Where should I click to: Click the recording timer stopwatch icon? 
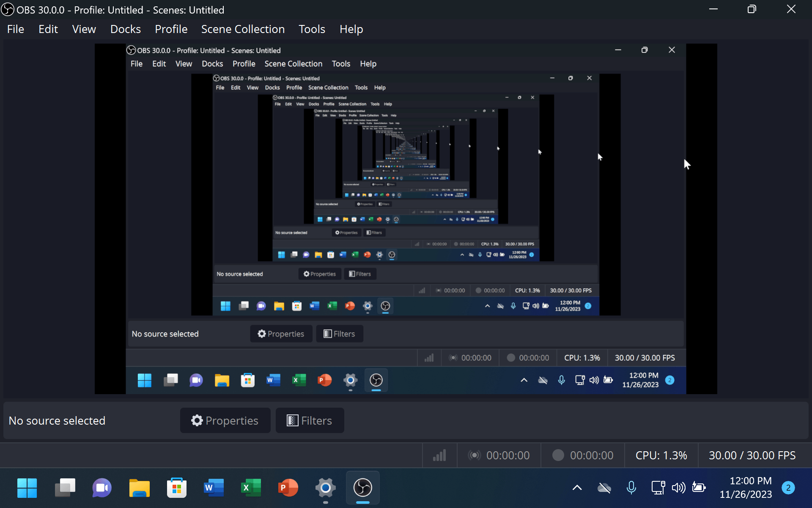click(x=559, y=456)
